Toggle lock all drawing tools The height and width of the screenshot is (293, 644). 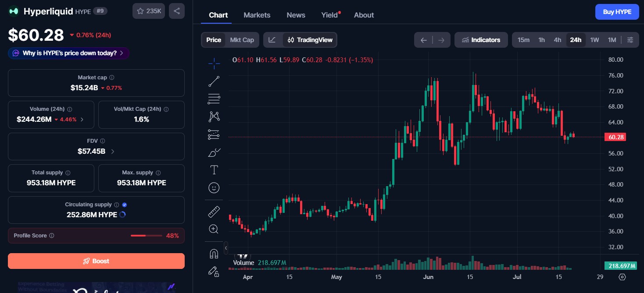pos(214,272)
